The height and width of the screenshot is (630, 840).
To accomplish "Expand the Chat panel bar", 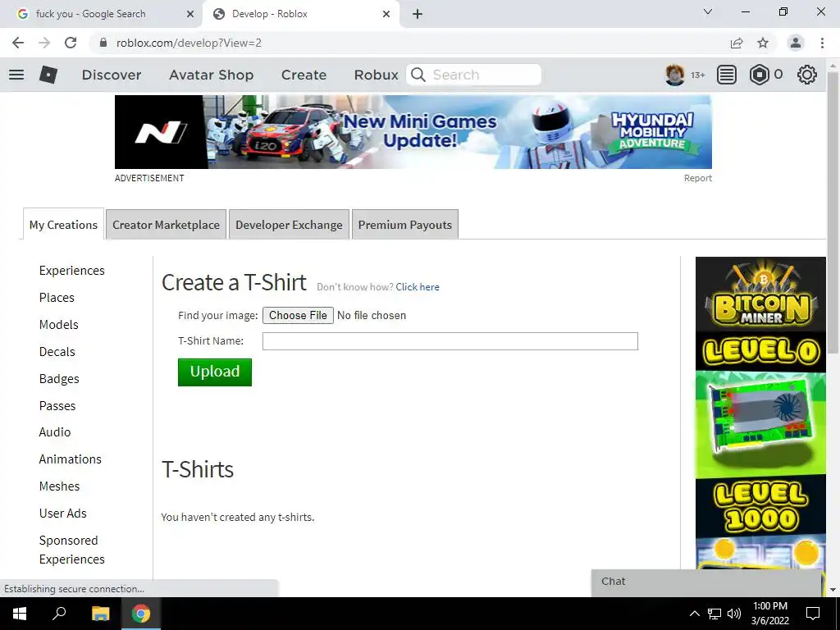I will tap(706, 582).
